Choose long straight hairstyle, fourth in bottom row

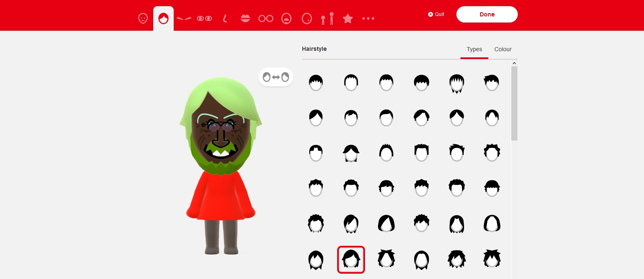point(422,260)
